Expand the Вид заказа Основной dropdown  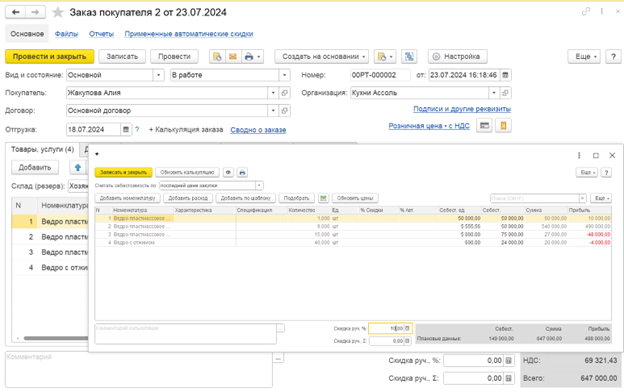click(x=158, y=75)
